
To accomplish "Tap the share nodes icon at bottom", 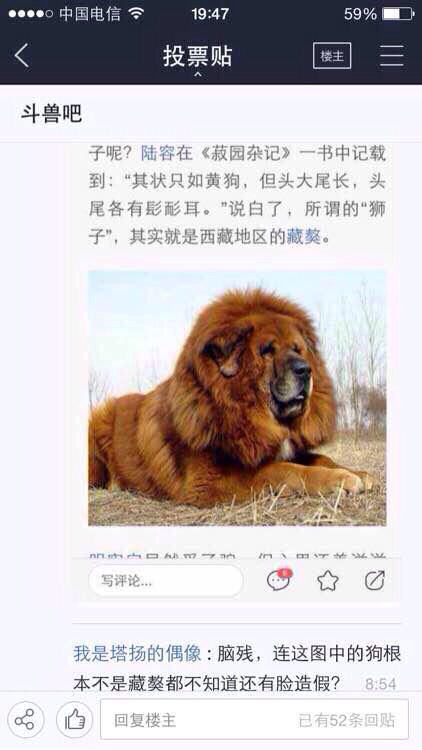I will [25, 719].
